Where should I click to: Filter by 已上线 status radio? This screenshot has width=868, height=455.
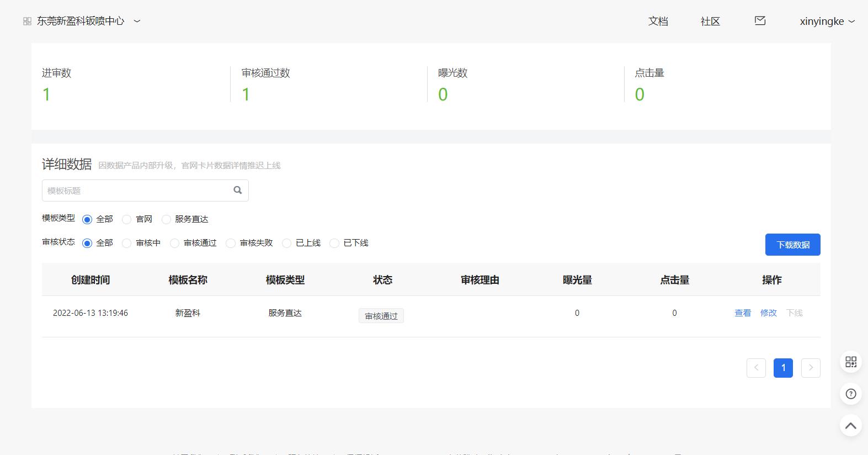point(286,244)
